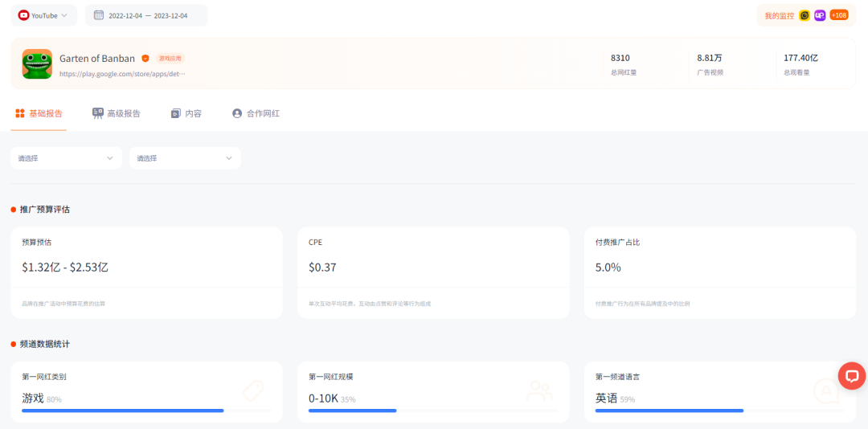Click the 8.81万 广告视频 statistic
The image size is (868, 429).
[710, 64]
